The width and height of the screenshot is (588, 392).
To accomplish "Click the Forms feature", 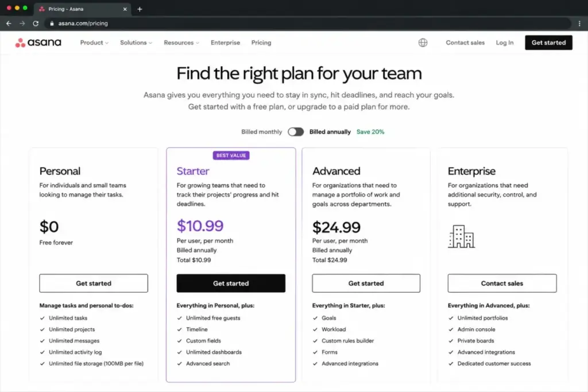I will coord(329,352).
